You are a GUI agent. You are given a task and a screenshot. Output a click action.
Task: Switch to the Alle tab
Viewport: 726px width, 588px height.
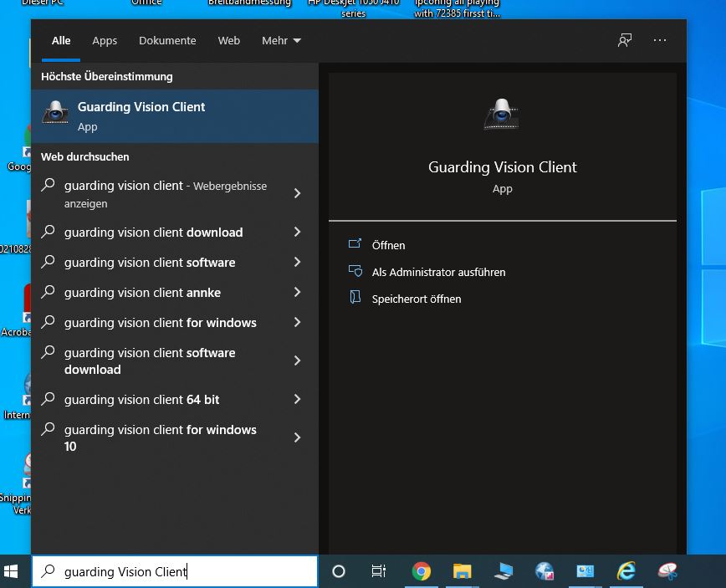[61, 41]
